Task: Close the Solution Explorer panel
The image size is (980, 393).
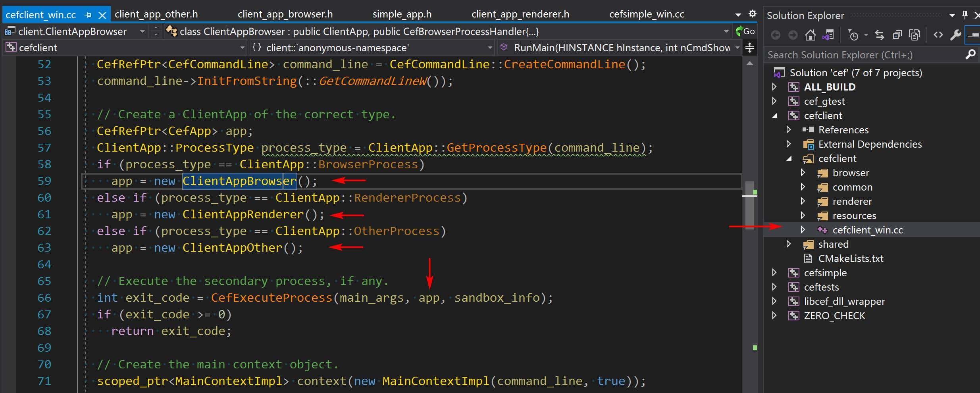Action: click(x=977, y=15)
